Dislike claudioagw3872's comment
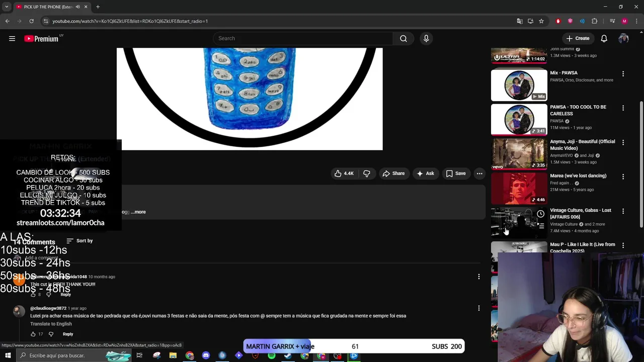This screenshot has width=644, height=362. [x=51, y=334]
